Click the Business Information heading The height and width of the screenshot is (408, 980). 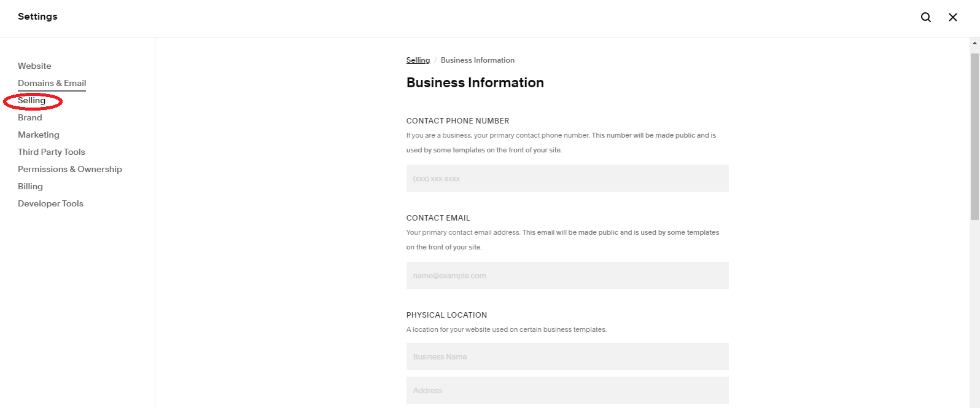[x=475, y=83]
